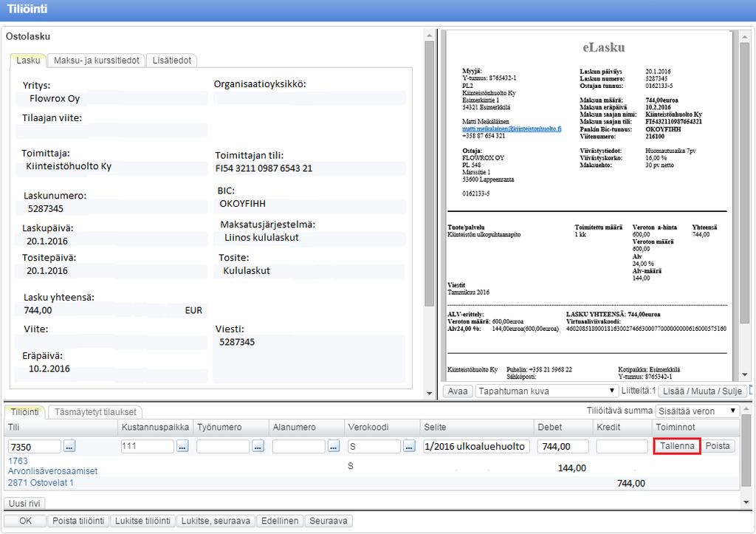Open account 1763 Arvonlisäverosaamiset link

(52, 466)
